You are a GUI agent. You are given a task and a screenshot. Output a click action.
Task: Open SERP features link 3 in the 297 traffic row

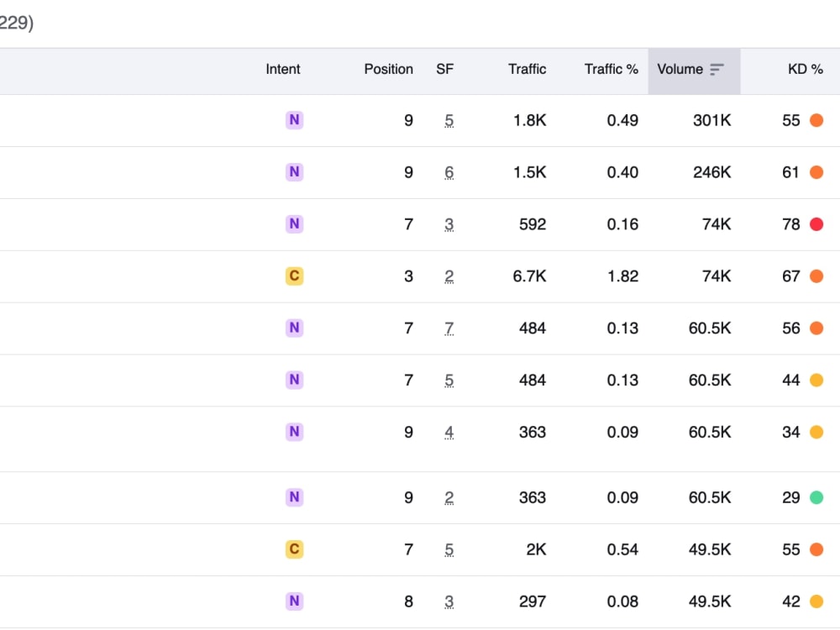click(x=449, y=602)
